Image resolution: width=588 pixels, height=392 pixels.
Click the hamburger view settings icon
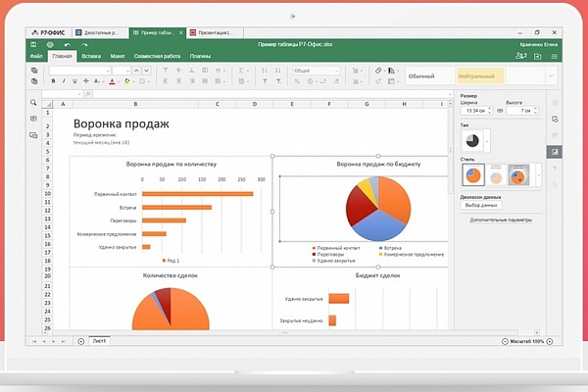tap(555, 56)
